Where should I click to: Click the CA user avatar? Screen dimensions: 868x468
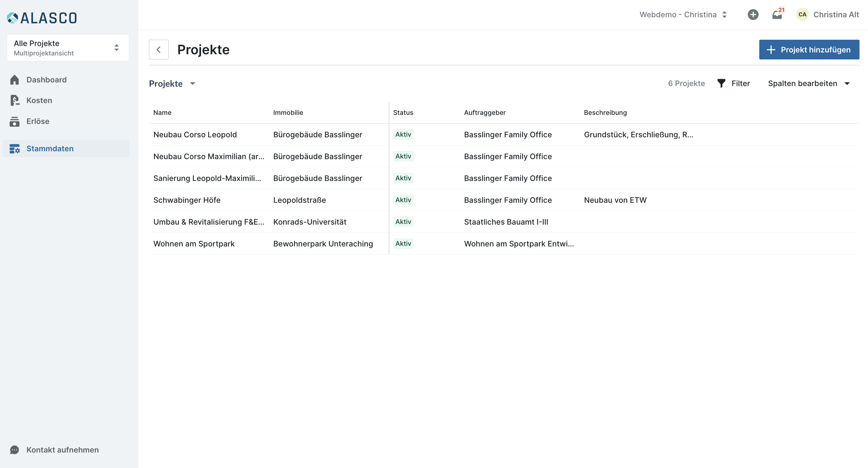[802, 15]
